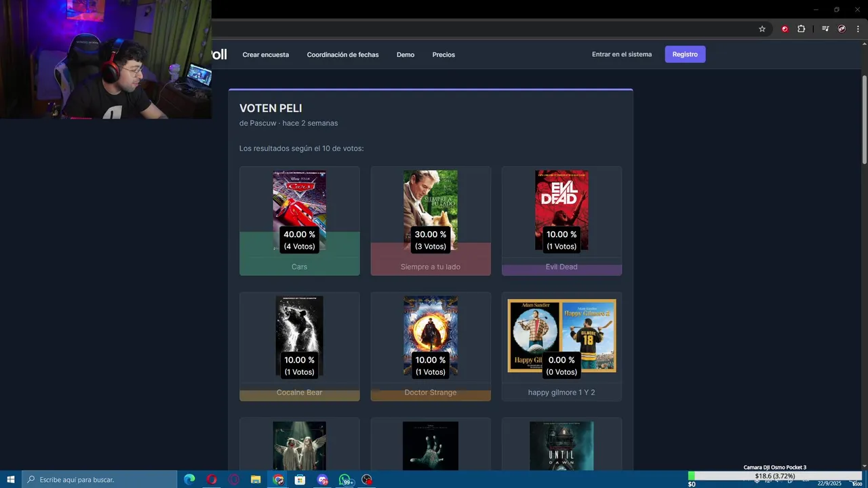This screenshot has height=488, width=868.
Task: Open the Windows Start menu
Action: (x=11, y=479)
